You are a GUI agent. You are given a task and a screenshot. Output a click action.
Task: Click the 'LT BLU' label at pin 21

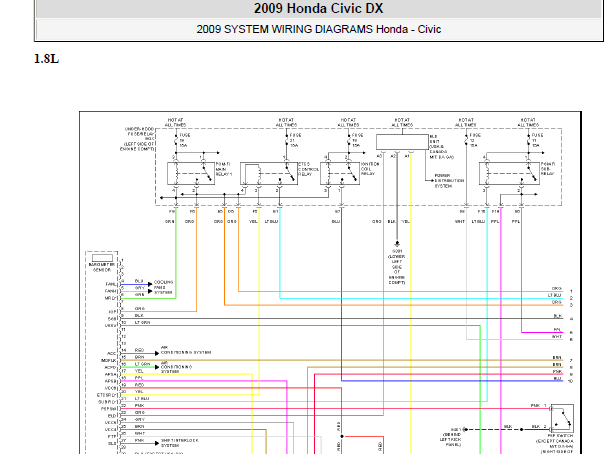click(142, 398)
